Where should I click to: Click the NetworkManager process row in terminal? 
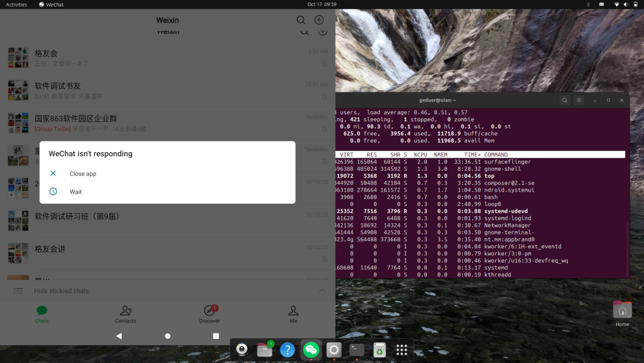tap(480, 225)
